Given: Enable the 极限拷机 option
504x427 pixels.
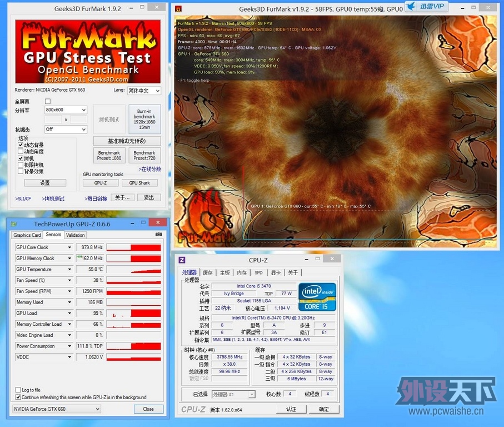Looking at the screenshot, I should click(x=21, y=165).
